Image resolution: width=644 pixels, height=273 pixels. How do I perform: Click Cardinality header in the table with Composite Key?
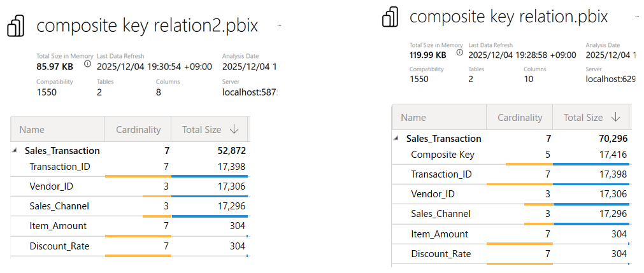[520, 118]
